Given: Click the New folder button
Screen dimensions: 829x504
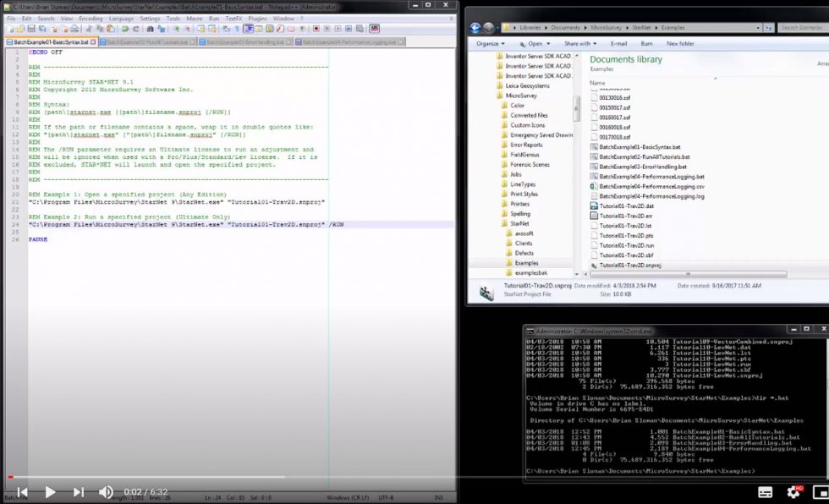Looking at the screenshot, I should (x=680, y=43).
